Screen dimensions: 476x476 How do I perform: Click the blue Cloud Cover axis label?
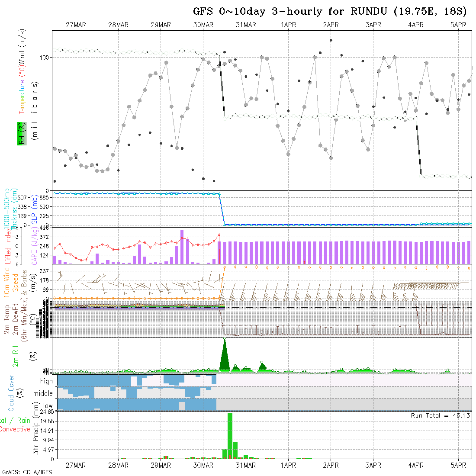pyautogui.click(x=11, y=393)
